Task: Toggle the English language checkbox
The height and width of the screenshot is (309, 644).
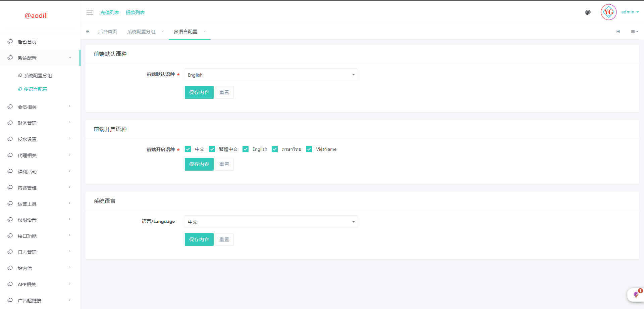Action: [246, 149]
